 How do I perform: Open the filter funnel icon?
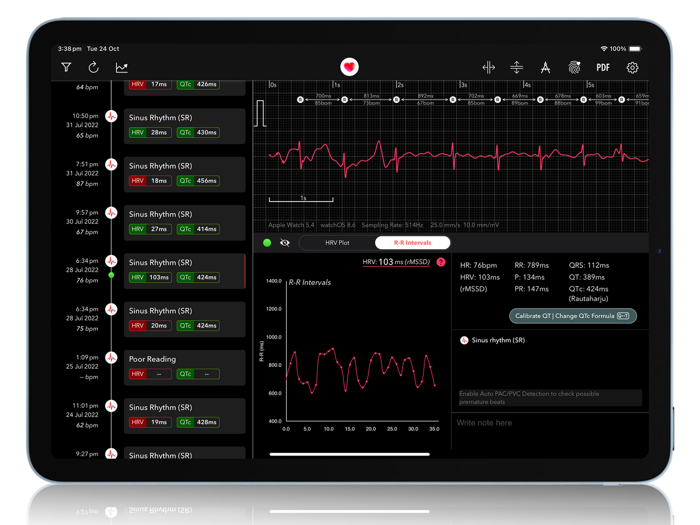coord(66,67)
